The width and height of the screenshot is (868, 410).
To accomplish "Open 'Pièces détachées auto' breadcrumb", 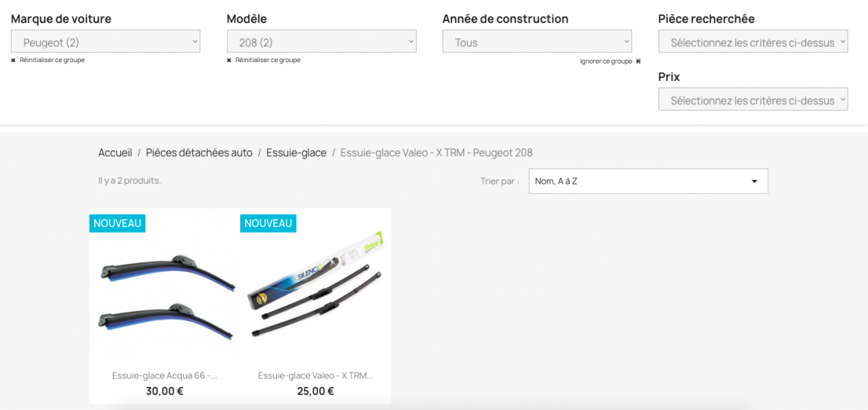I will (x=199, y=153).
